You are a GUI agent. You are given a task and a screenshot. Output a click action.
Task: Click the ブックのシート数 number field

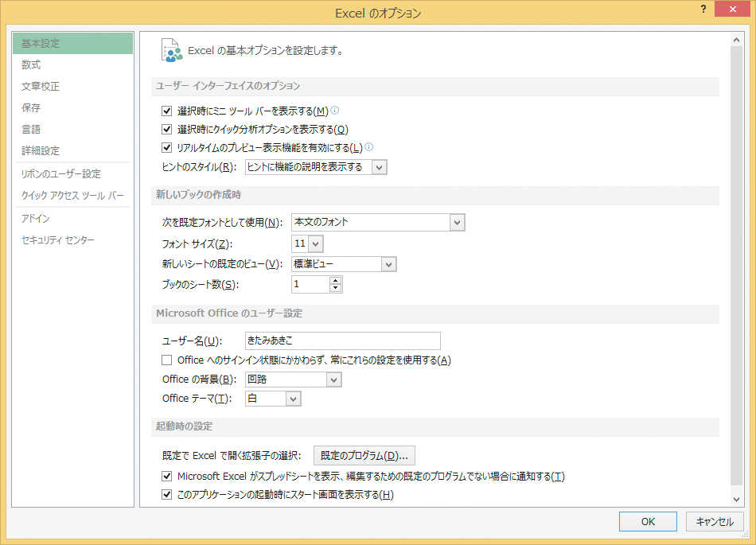311,284
